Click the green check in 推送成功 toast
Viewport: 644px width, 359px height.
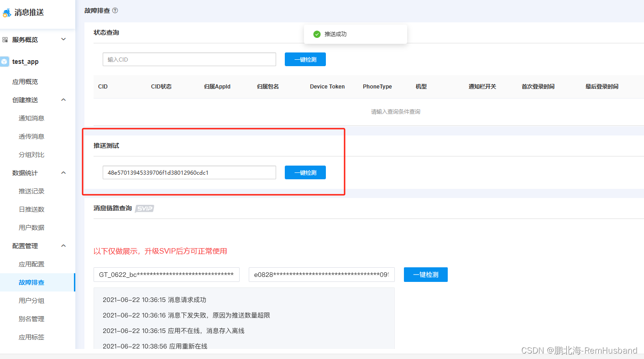(317, 34)
